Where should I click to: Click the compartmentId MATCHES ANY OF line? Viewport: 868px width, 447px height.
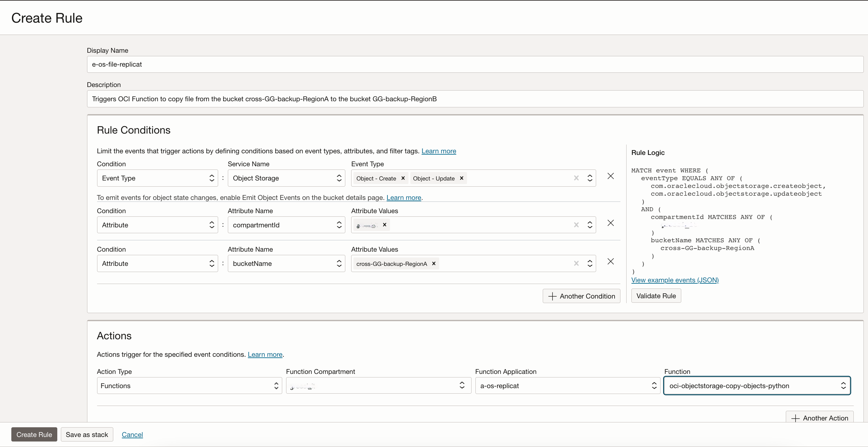711,217
